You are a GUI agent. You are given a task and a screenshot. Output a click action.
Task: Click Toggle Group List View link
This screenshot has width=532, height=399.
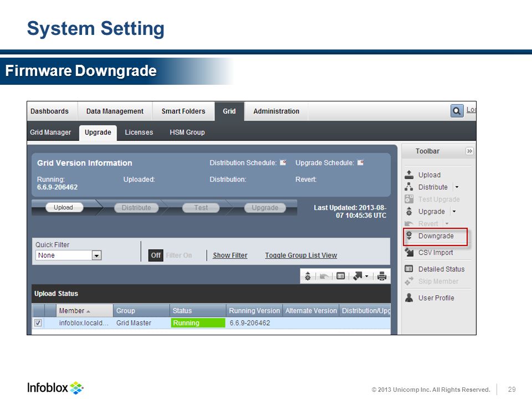point(301,255)
